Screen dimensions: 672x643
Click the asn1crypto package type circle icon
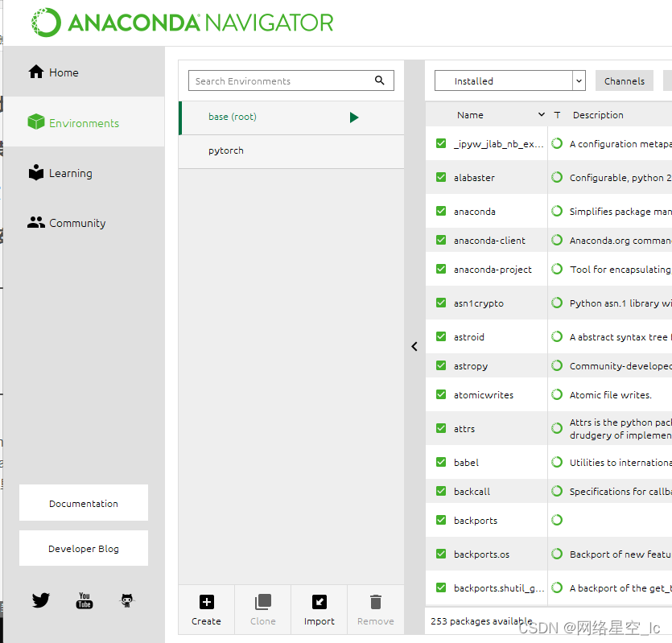click(x=557, y=303)
